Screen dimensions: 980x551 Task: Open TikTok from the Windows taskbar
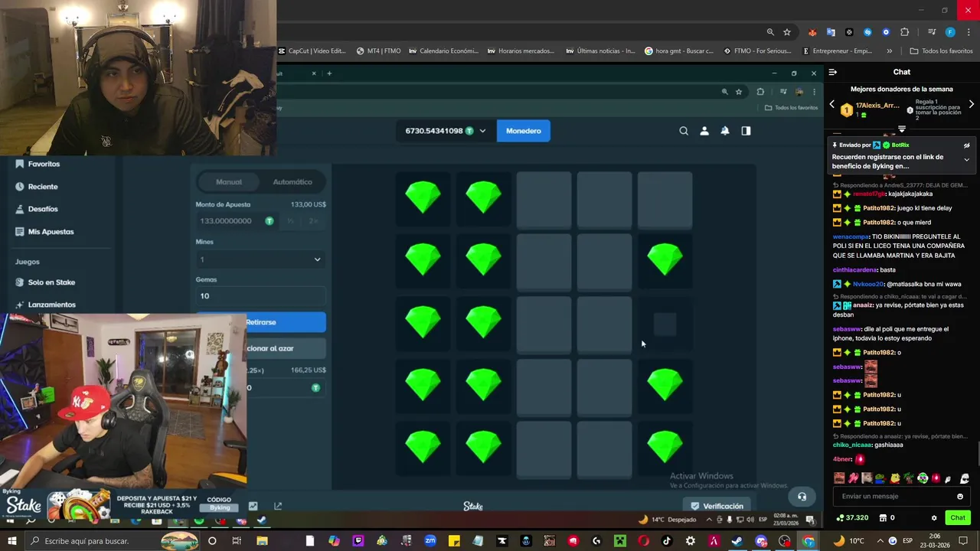[666, 541]
